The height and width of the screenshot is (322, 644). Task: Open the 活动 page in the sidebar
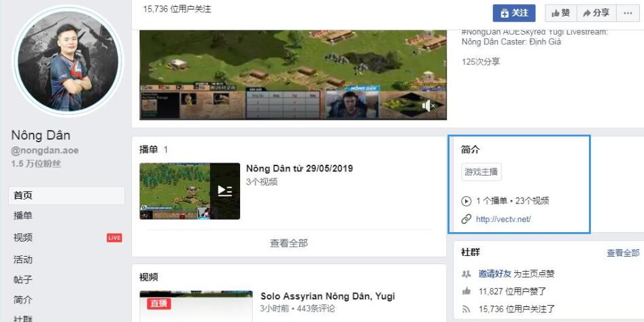click(23, 259)
